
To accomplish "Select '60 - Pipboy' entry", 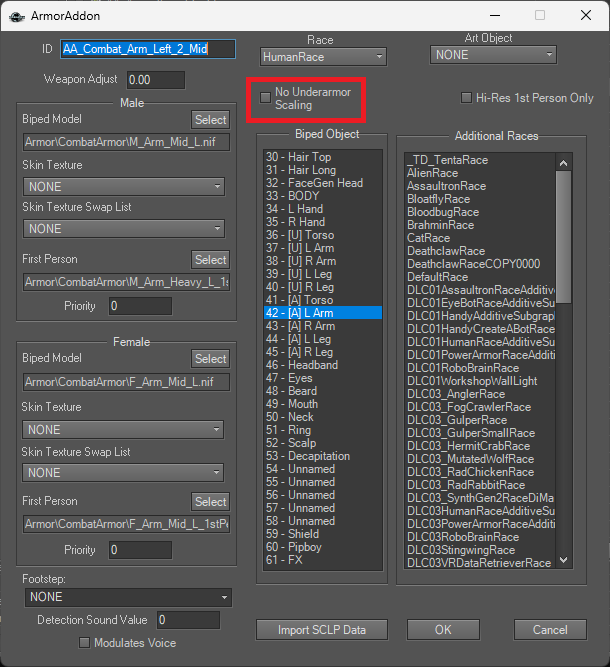I will 323,547.
